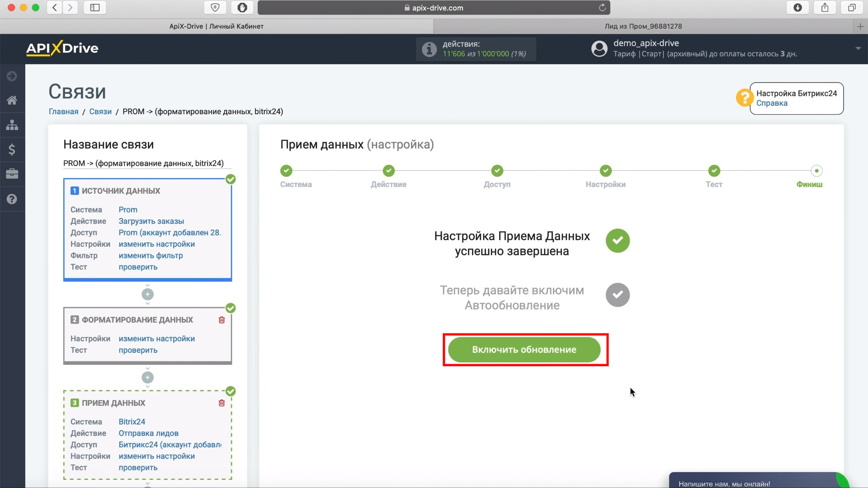Viewport: 868px width, 488px height.
Task: Click the Включить обновление button
Action: point(524,350)
